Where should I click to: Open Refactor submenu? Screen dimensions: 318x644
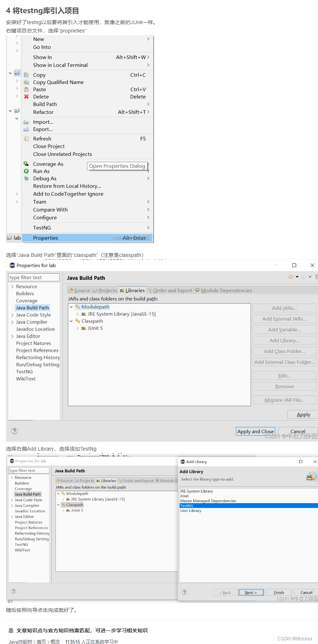click(87, 112)
